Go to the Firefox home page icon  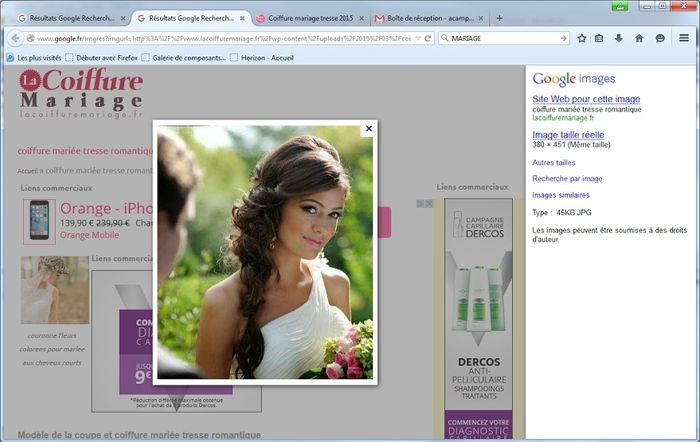[x=639, y=38]
